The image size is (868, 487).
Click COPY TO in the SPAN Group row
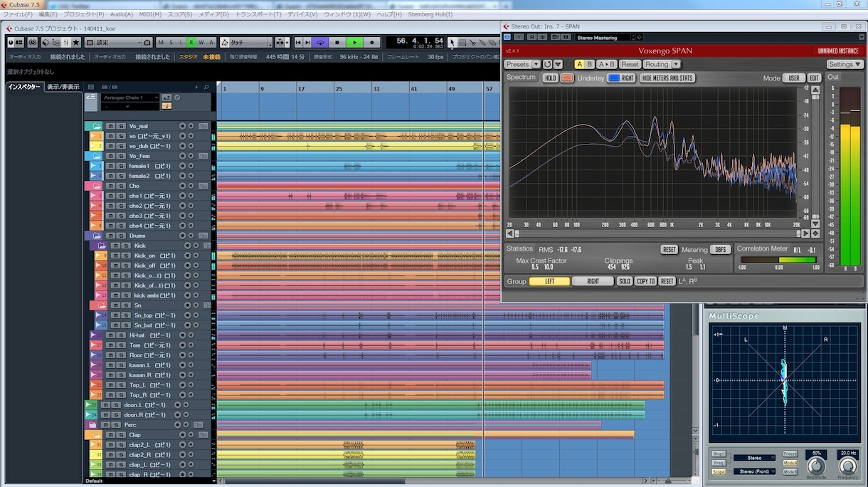click(646, 281)
